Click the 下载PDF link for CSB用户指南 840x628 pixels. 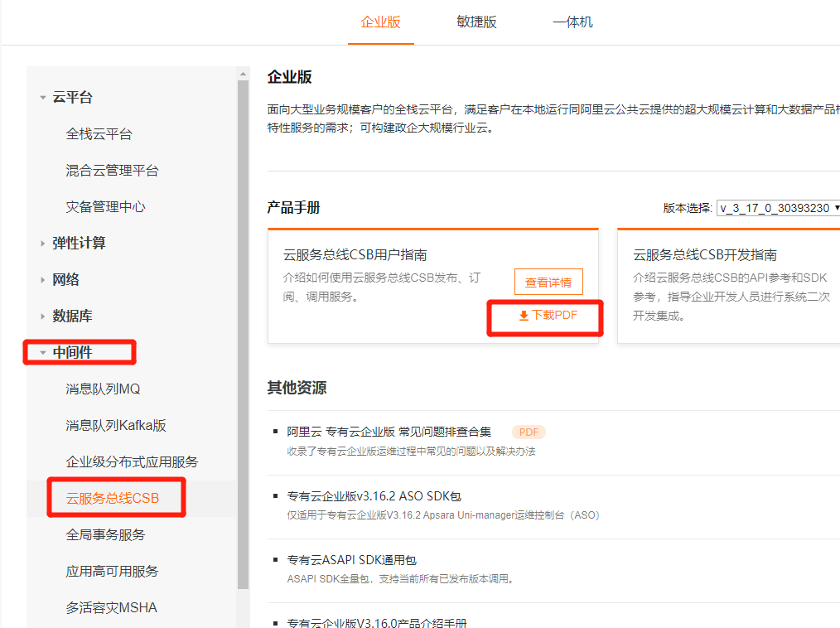click(x=548, y=315)
